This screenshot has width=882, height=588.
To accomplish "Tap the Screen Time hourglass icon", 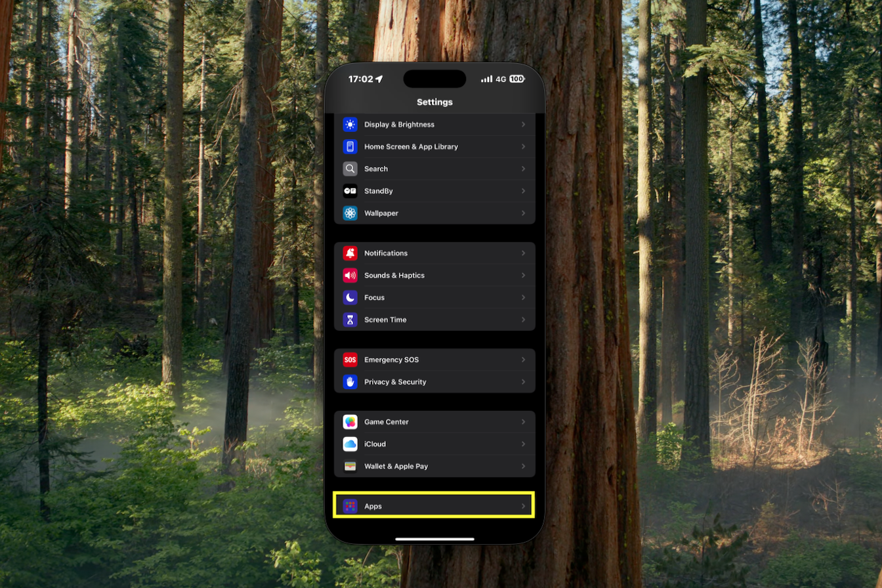I will [x=350, y=320].
